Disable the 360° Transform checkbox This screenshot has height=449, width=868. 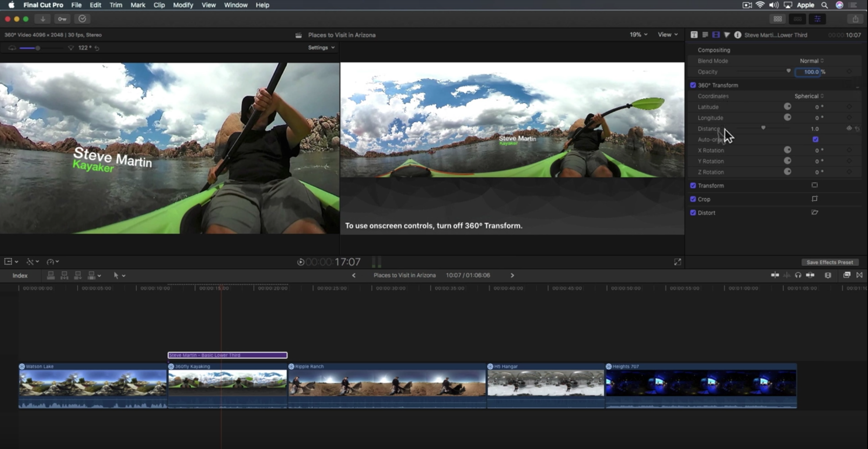pos(693,85)
